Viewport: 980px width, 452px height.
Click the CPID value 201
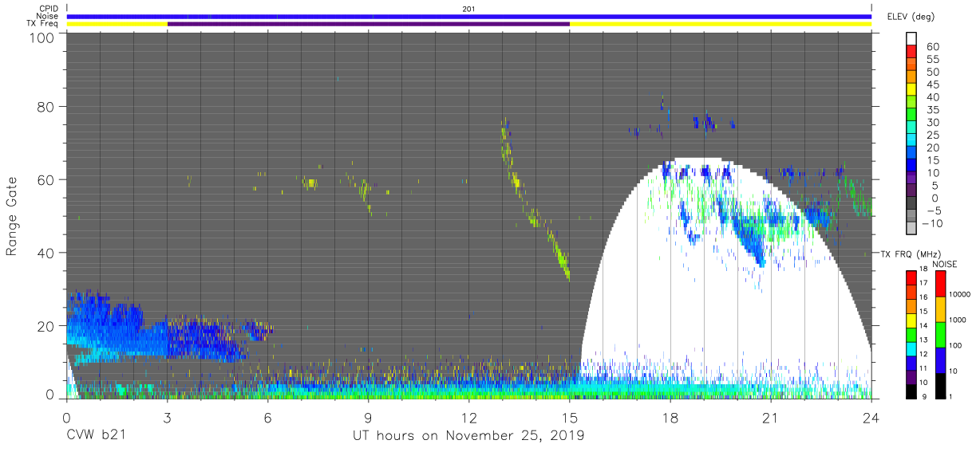468,9
